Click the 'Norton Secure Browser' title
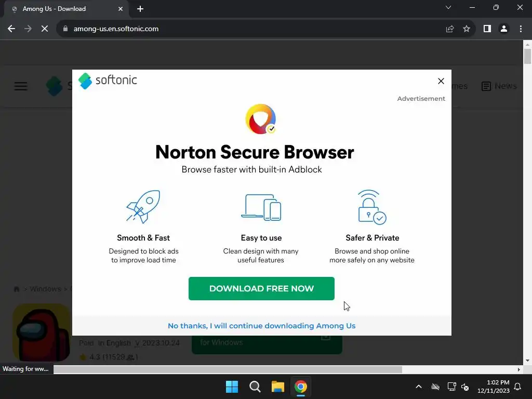Viewport: 532px width, 399px height. (255, 152)
